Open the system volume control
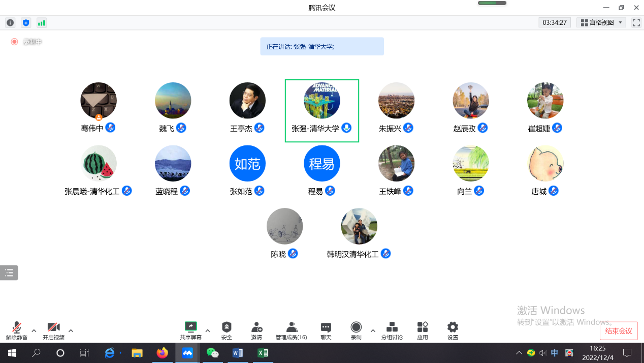Image resolution: width=644 pixels, height=363 pixels. (543, 353)
